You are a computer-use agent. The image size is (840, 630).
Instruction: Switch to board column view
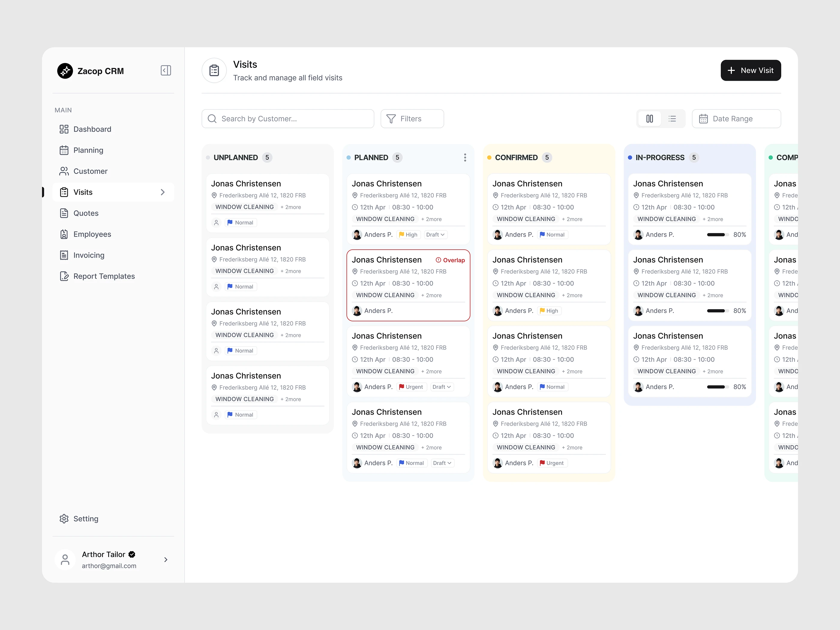pyautogui.click(x=650, y=119)
